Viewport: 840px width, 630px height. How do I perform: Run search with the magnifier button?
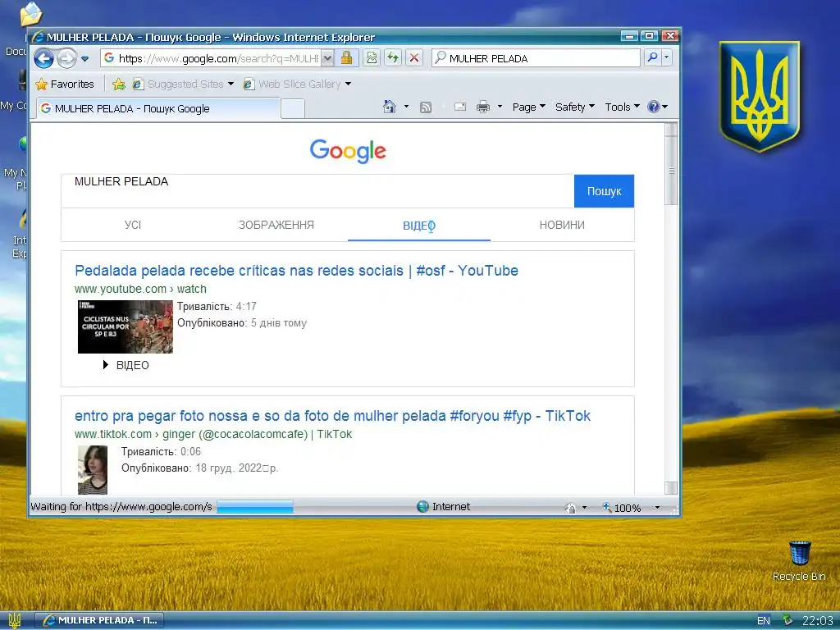click(652, 57)
